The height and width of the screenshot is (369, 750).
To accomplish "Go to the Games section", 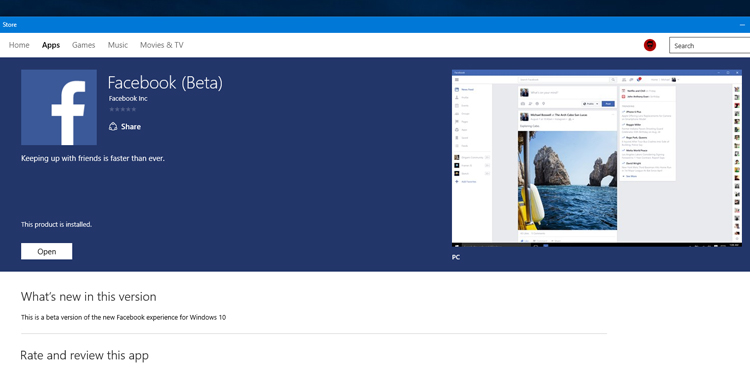I will tap(84, 45).
